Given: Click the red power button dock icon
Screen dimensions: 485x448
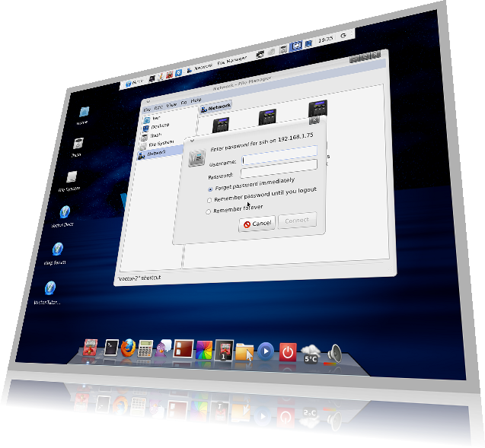Looking at the screenshot, I should pyautogui.click(x=287, y=352).
